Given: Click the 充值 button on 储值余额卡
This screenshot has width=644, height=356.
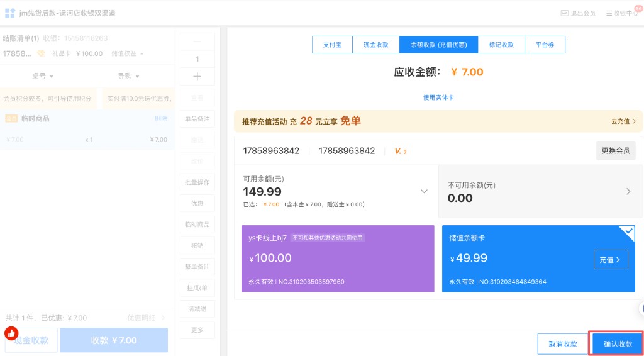Looking at the screenshot, I should 610,259.
